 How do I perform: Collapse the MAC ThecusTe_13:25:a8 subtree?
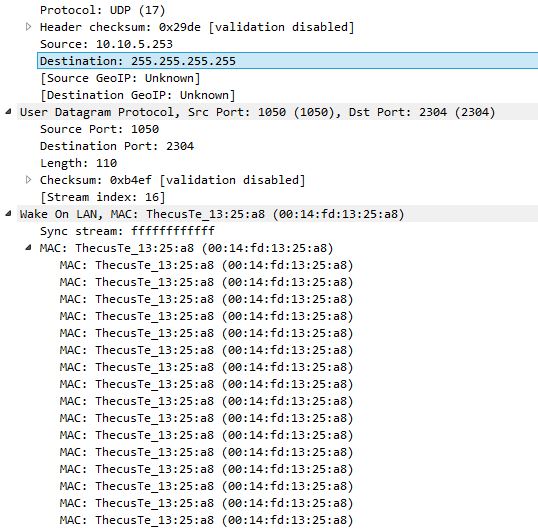tap(29, 248)
